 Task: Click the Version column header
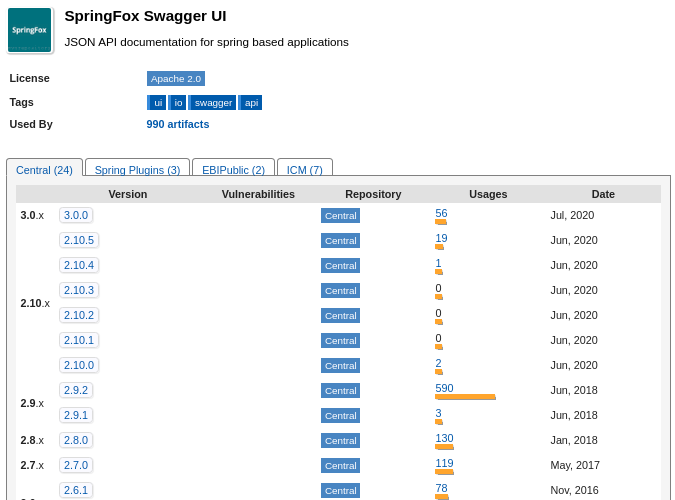tap(128, 194)
